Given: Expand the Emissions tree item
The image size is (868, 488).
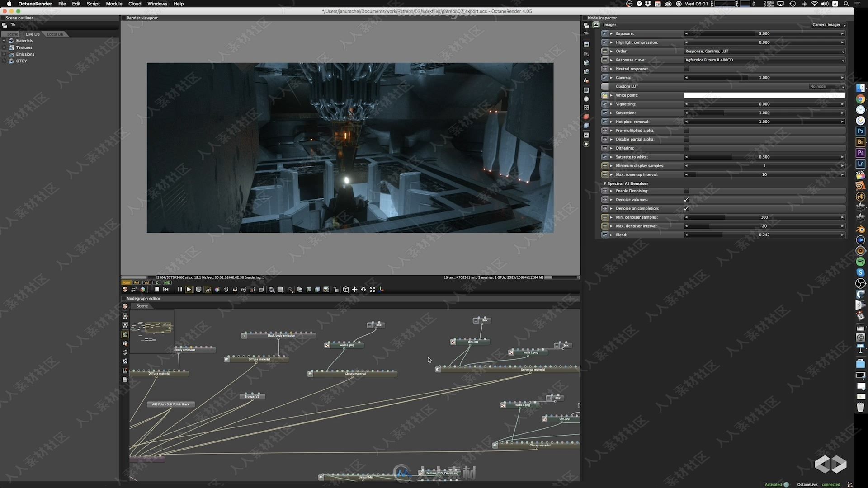Looking at the screenshot, I should tap(4, 54).
